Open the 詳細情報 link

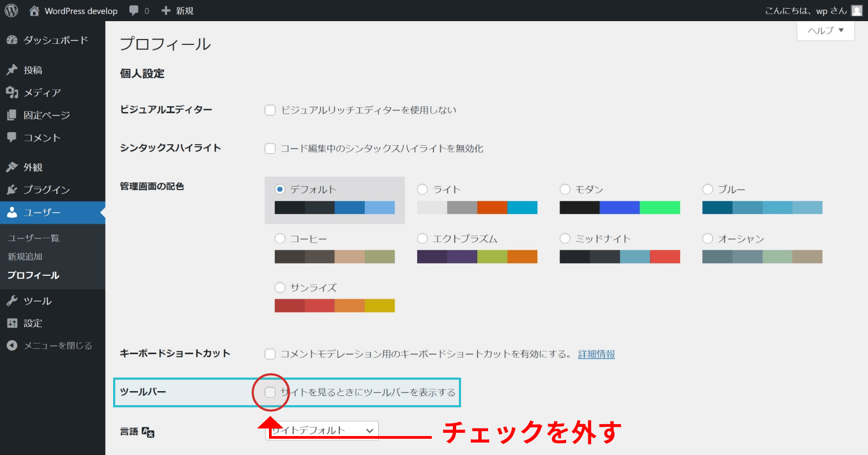[596, 354]
